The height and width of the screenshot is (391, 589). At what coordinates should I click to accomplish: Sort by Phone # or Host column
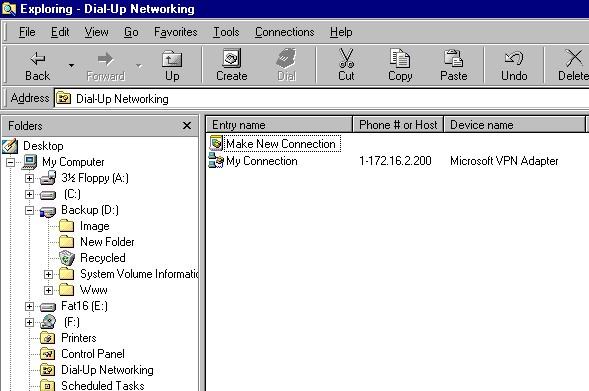point(398,125)
